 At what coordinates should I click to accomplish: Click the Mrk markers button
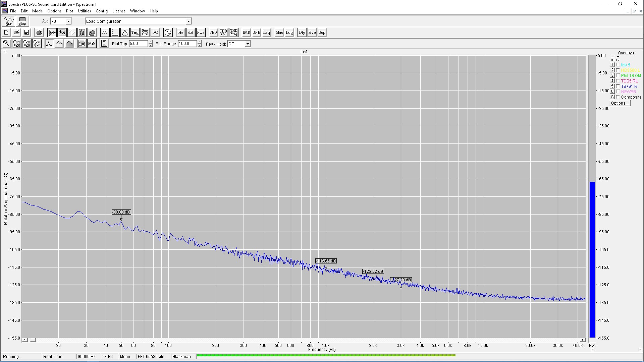(92, 44)
